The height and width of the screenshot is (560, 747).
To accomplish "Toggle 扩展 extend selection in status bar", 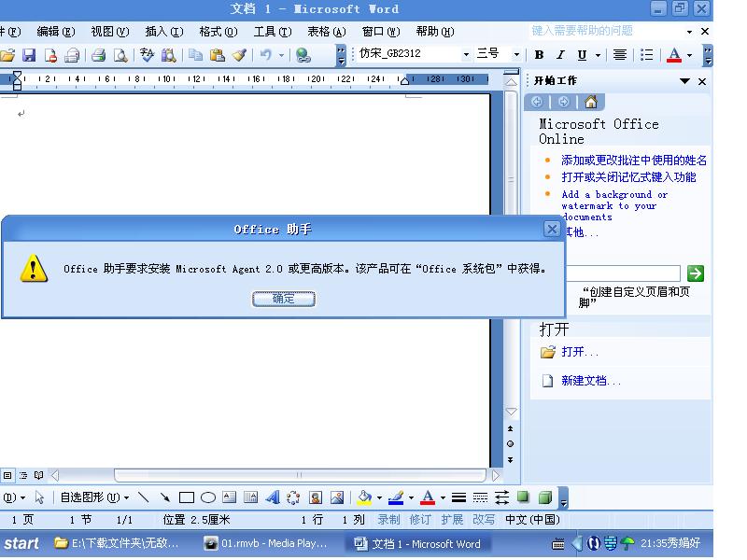I will (452, 520).
